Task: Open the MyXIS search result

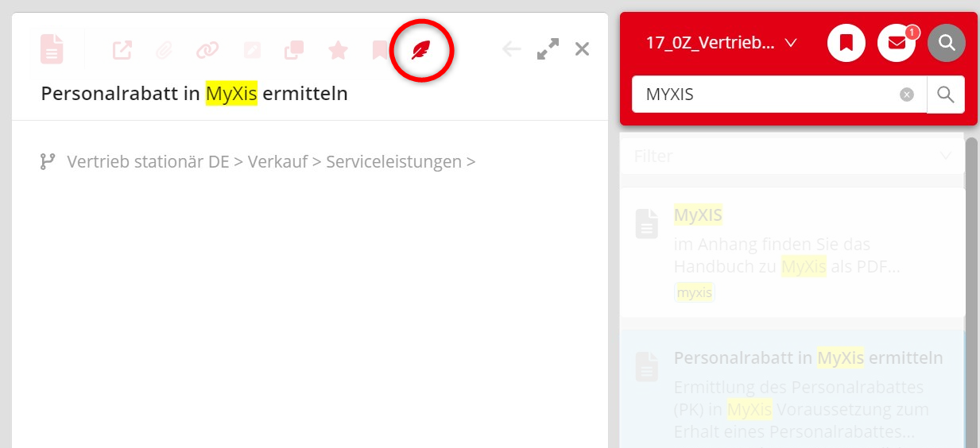Action: [x=699, y=215]
